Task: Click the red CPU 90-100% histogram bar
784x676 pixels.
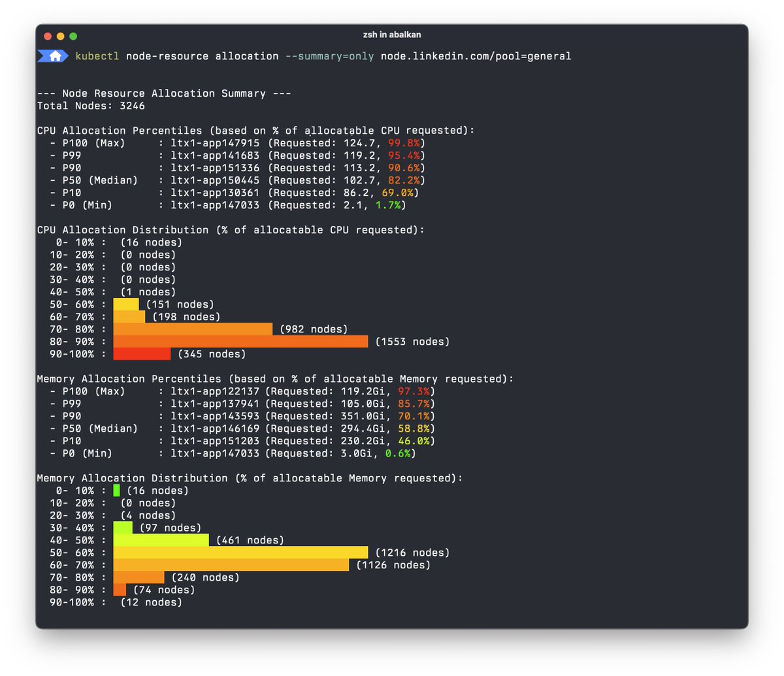Action: coord(142,354)
